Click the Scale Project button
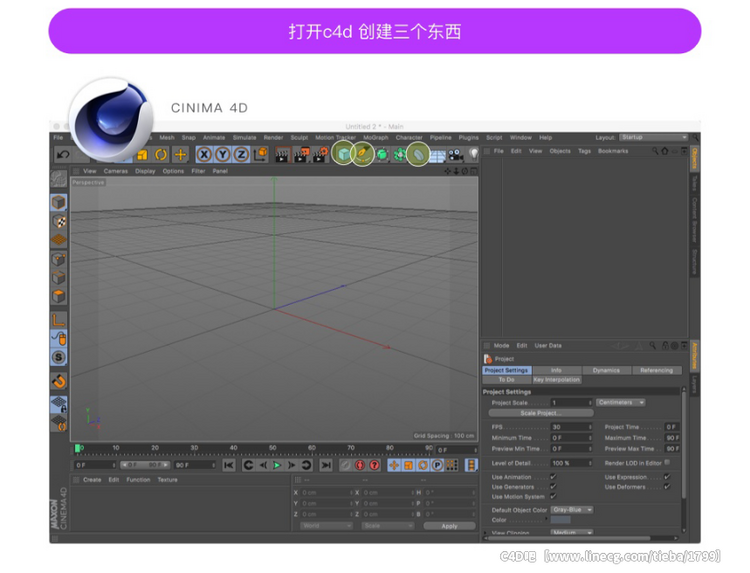This screenshot has height=573, width=750. pyautogui.click(x=541, y=413)
